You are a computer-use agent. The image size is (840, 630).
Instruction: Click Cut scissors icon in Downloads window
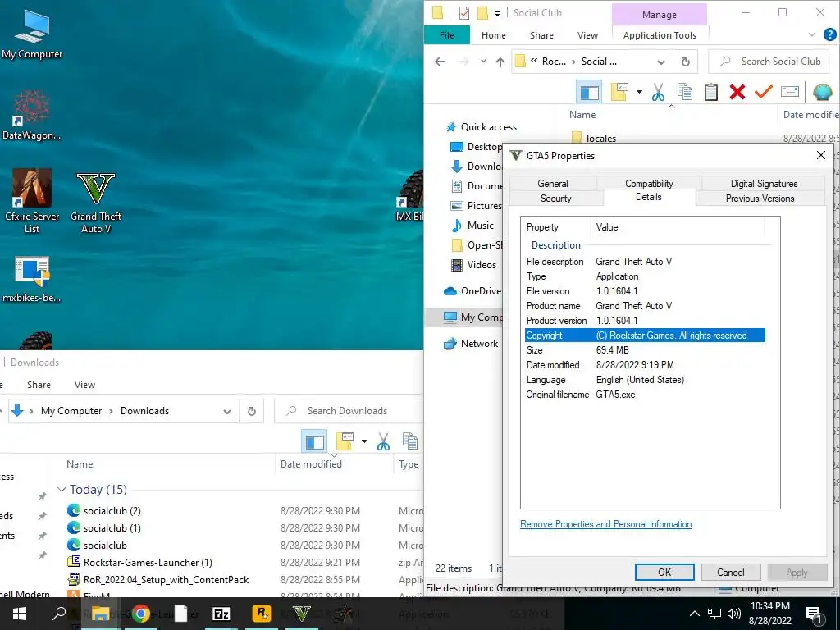[383, 442]
